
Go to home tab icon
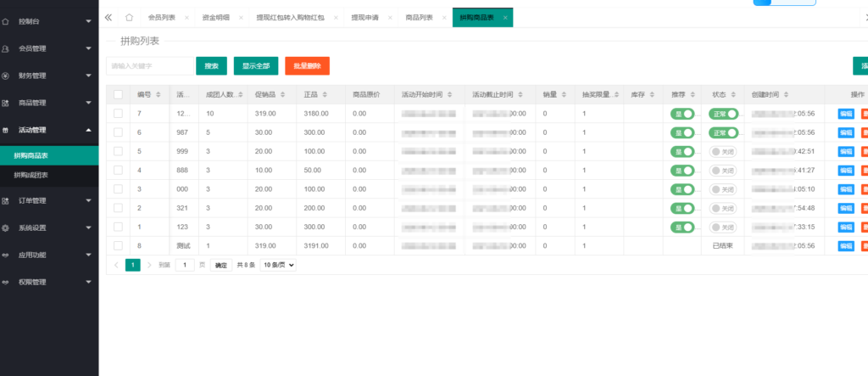[129, 18]
